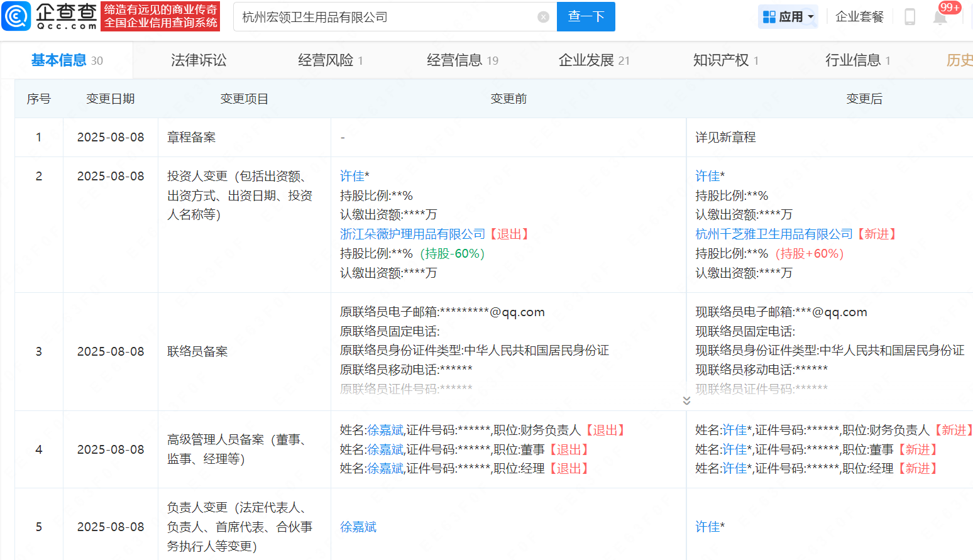Click the 持股+60% text
This screenshot has width=973, height=560.
click(810, 254)
